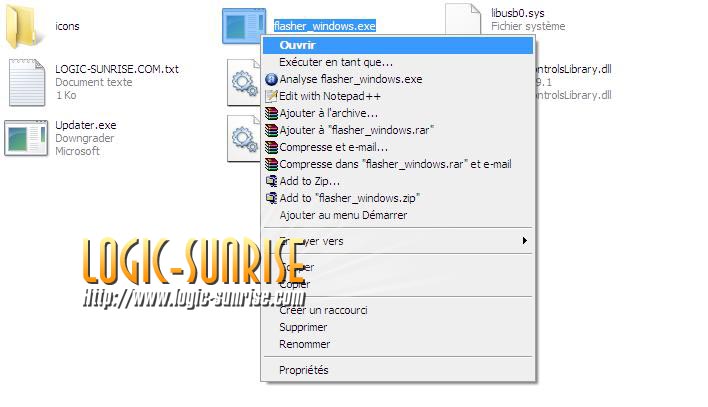Image resolution: width=708 pixels, height=407 pixels.
Task: Click the Notepad++ icon in context menu
Action: click(x=271, y=96)
